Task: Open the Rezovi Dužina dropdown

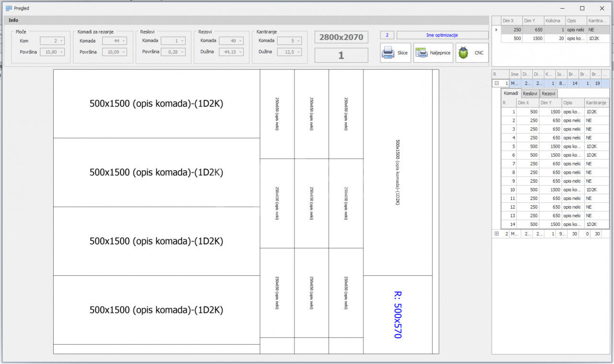Action: [240, 52]
